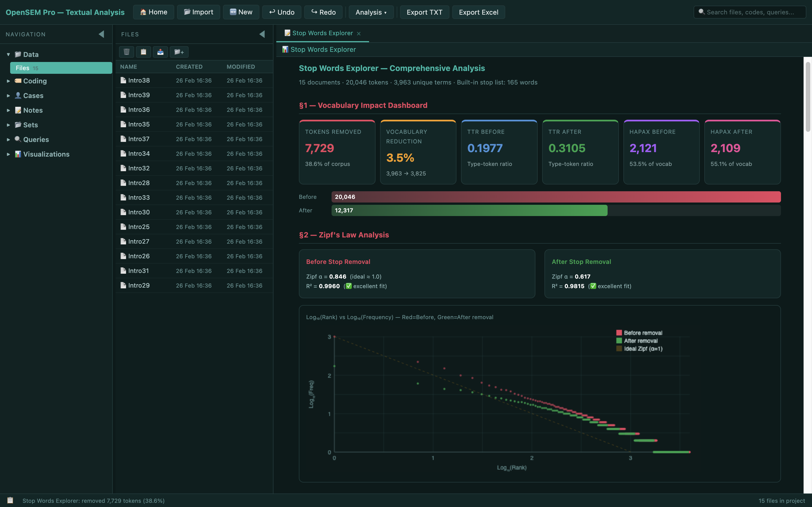This screenshot has height=507, width=812.
Task: Collapse the Files panel with its arrow
Action: point(262,34)
